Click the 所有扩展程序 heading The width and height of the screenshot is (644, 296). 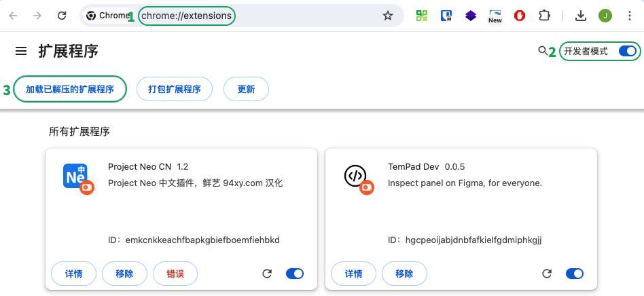pos(79,132)
